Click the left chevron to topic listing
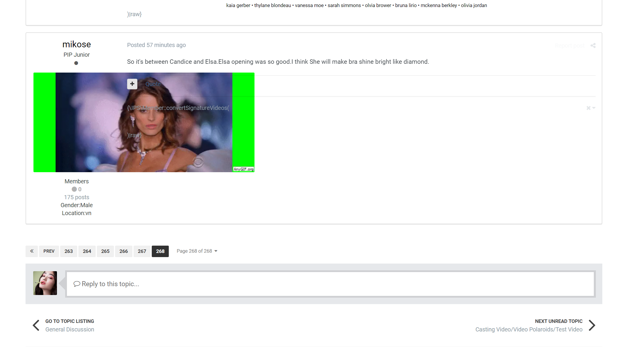The height and width of the screenshot is (347, 644). point(36,325)
